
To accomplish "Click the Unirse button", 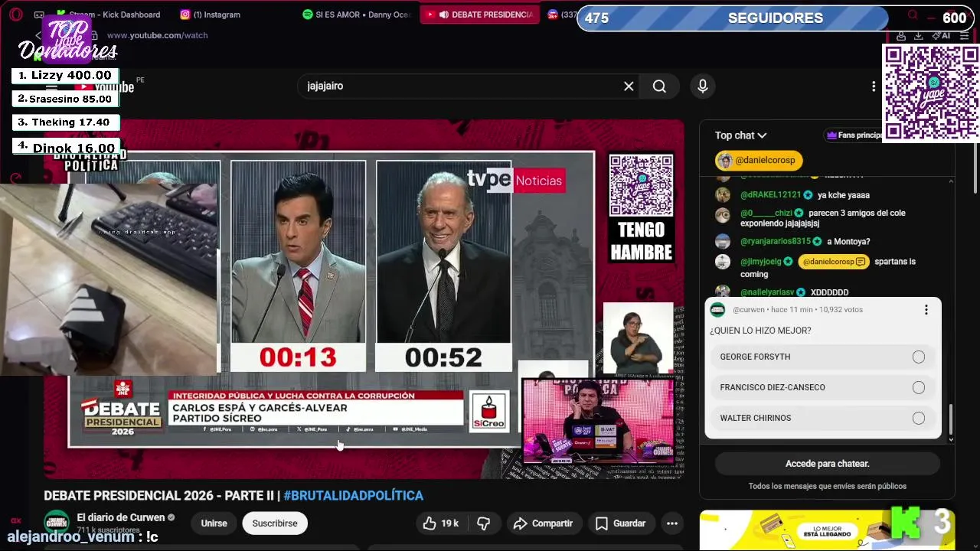I will point(214,523).
